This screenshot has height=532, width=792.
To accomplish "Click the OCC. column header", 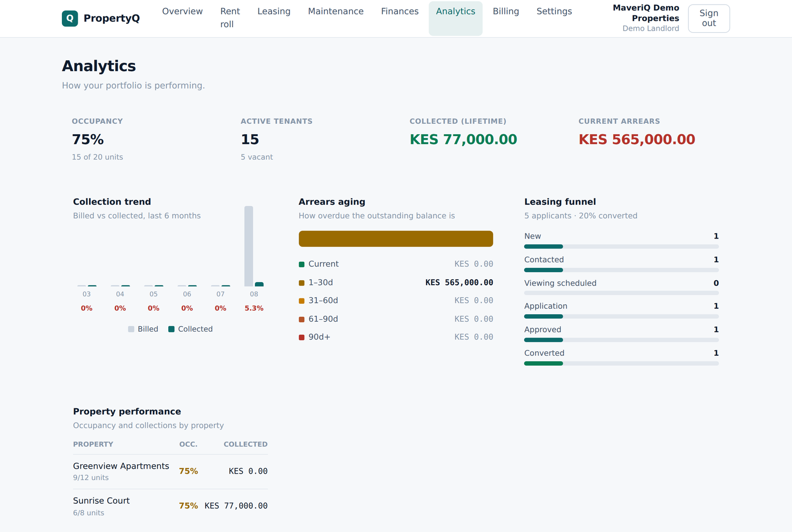I will pos(188,444).
